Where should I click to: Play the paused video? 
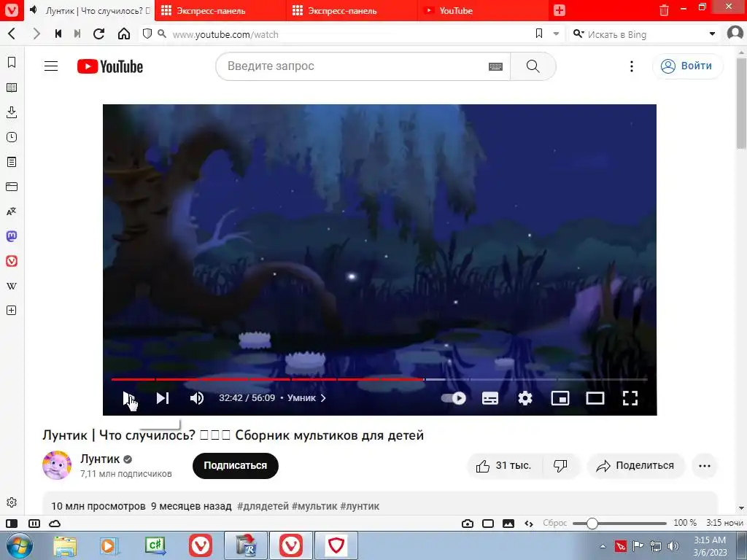pos(128,398)
